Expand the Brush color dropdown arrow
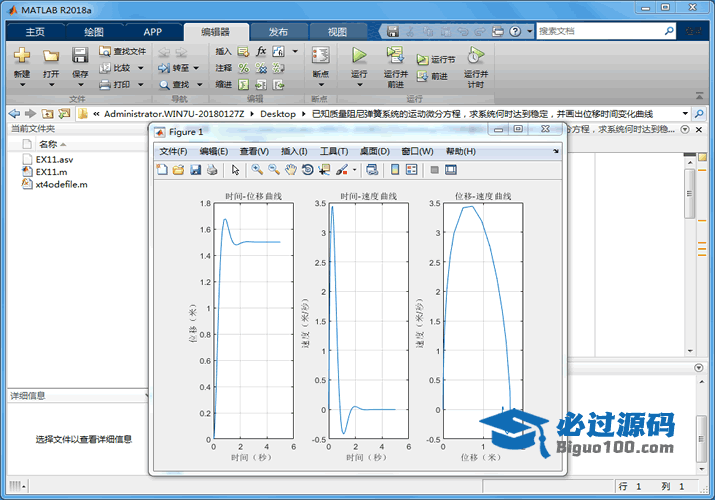This screenshot has height=500, width=715. tap(353, 170)
